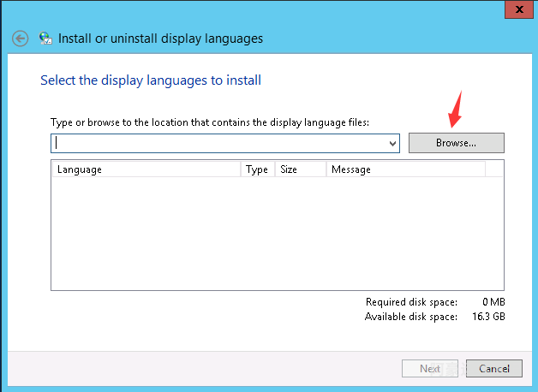Expand the location path dropdown arrow

393,144
